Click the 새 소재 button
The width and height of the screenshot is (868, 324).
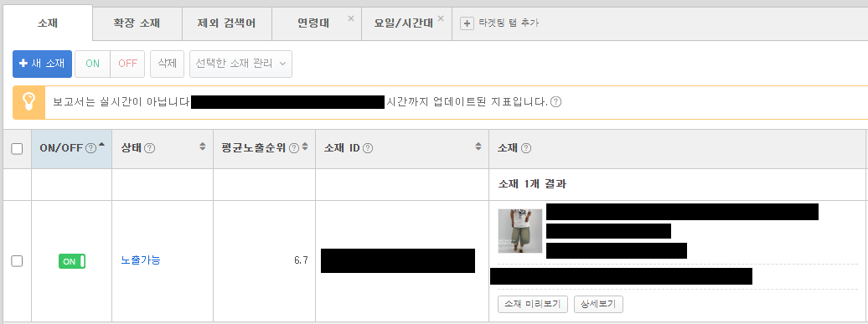[x=42, y=64]
